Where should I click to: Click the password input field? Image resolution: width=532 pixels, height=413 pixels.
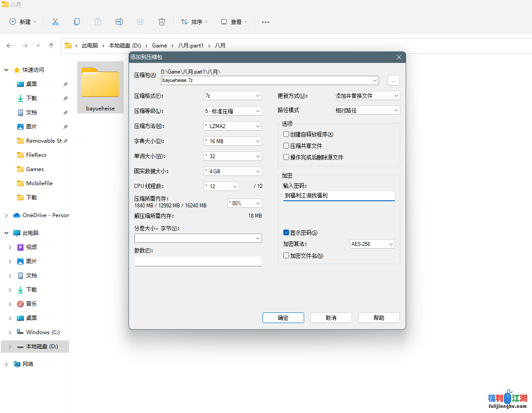coord(339,195)
